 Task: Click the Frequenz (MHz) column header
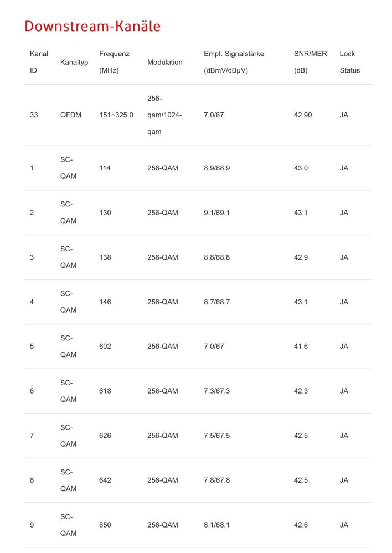pyautogui.click(x=114, y=62)
